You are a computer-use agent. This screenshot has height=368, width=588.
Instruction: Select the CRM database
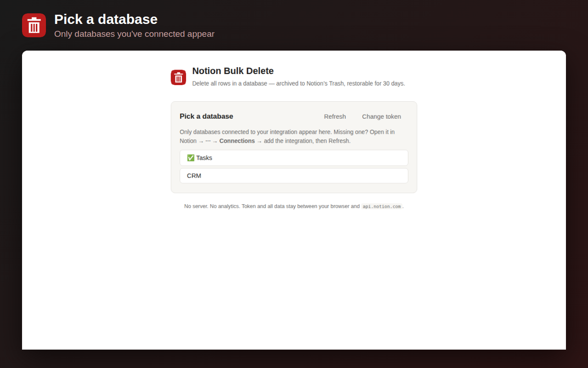294,176
